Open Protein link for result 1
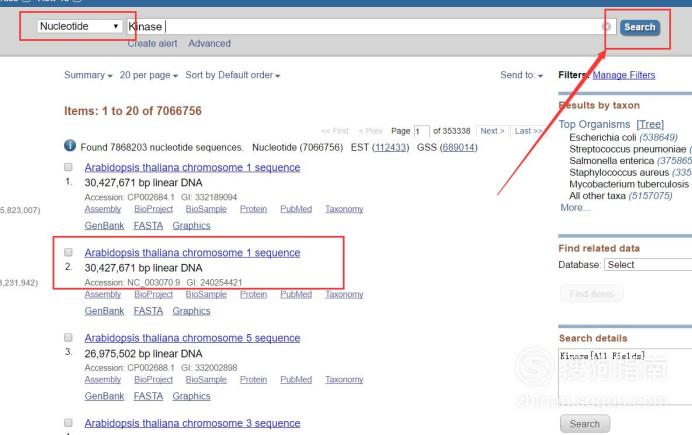 (x=253, y=209)
